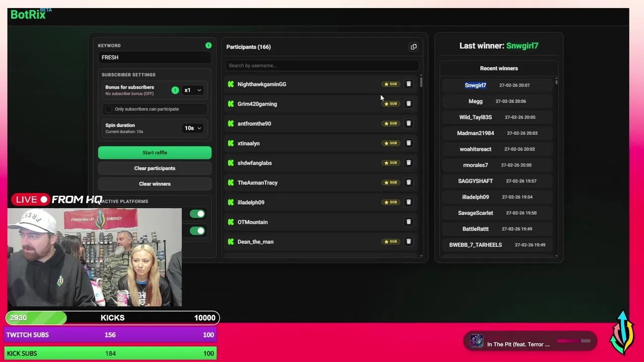This screenshot has width=644, height=362.
Task: Check Only subscribers can participate box
Action: (109, 109)
